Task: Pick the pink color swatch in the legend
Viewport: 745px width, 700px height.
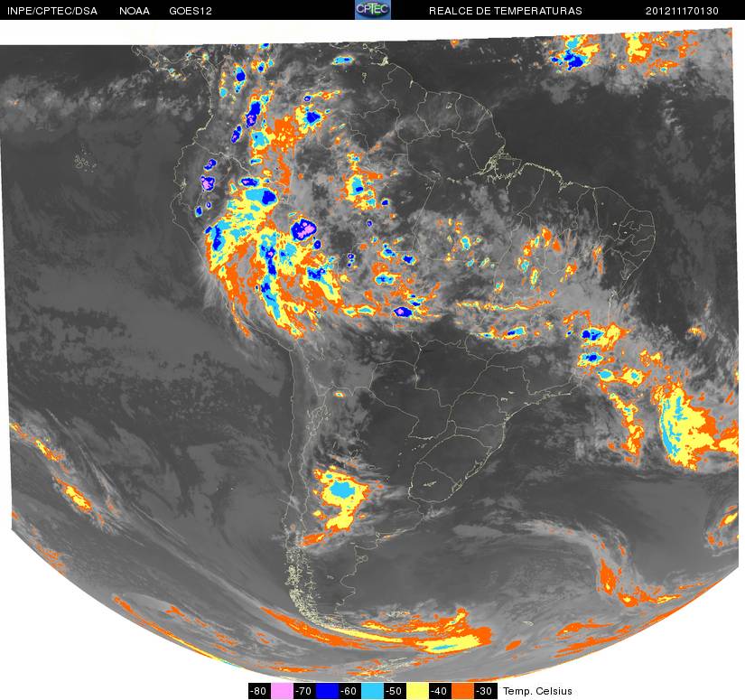Action: pyautogui.click(x=281, y=691)
